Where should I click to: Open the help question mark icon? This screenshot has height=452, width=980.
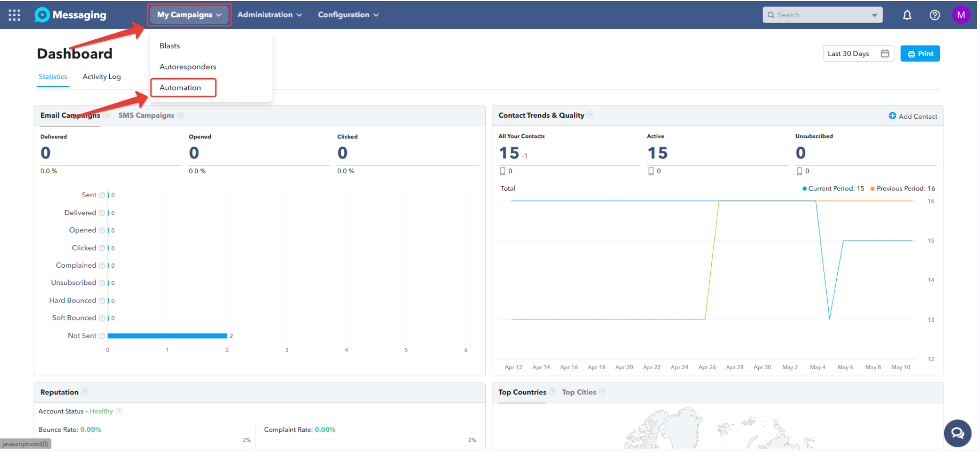point(934,15)
